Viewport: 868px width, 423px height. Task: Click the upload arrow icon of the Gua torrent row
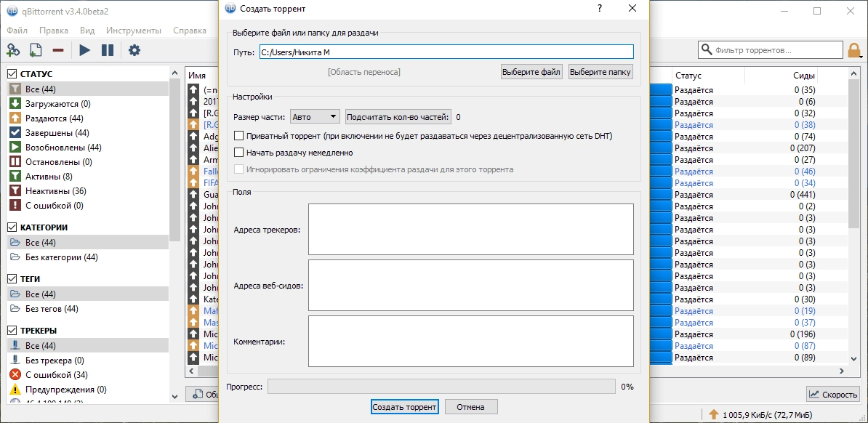193,195
